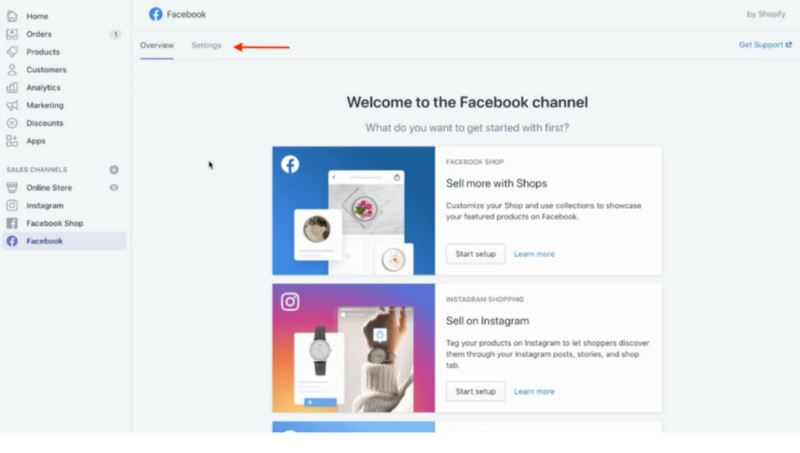Click the Orders inbox icon
The image size is (800, 453).
click(x=12, y=34)
